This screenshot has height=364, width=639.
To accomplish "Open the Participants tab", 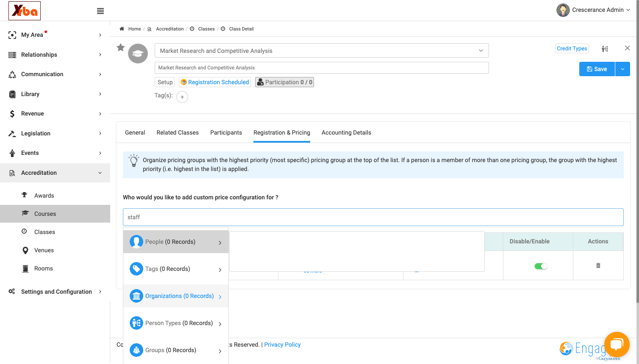I will [226, 132].
